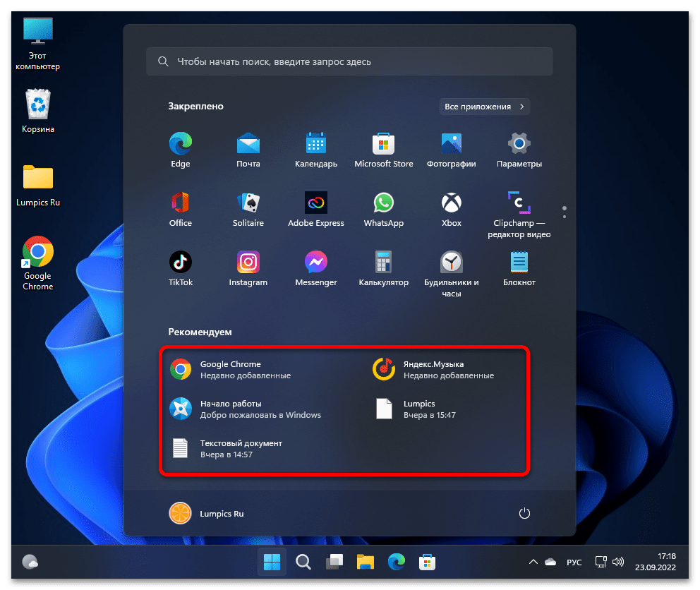Open the widgets weather icon on taskbar

(x=30, y=562)
